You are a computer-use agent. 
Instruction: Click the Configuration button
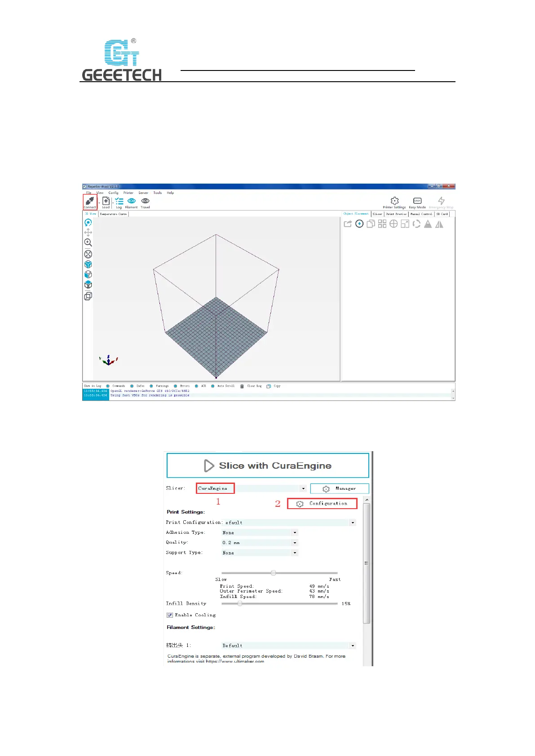[323, 504]
